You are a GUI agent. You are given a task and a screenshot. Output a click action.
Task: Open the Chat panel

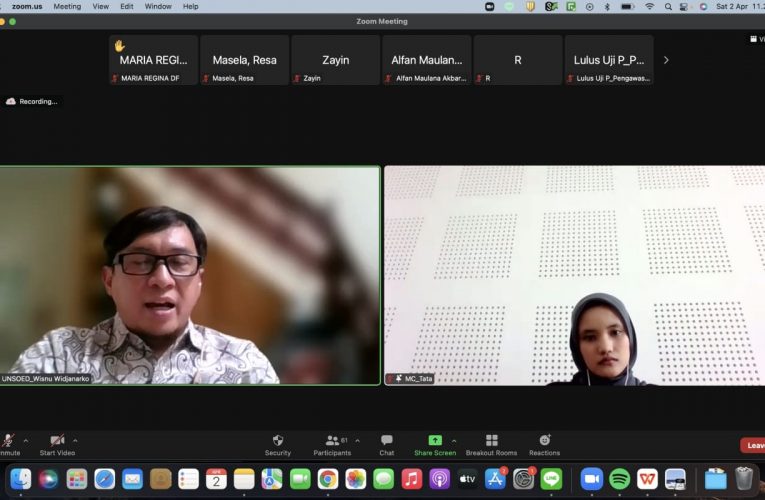pyautogui.click(x=386, y=445)
